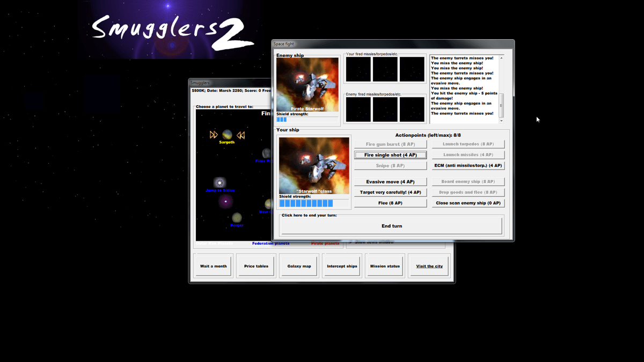Click the first slot of your fired missiles
Screen dimensions: 644x362
point(358,69)
